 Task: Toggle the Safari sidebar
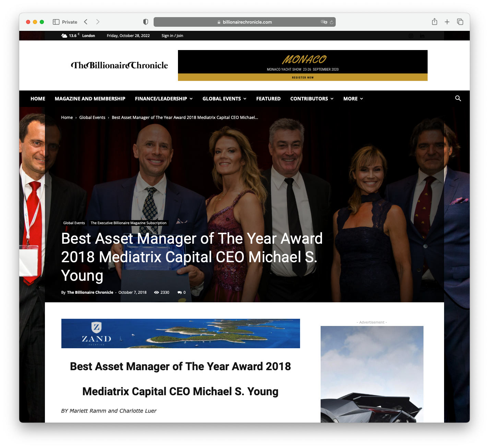click(x=56, y=22)
